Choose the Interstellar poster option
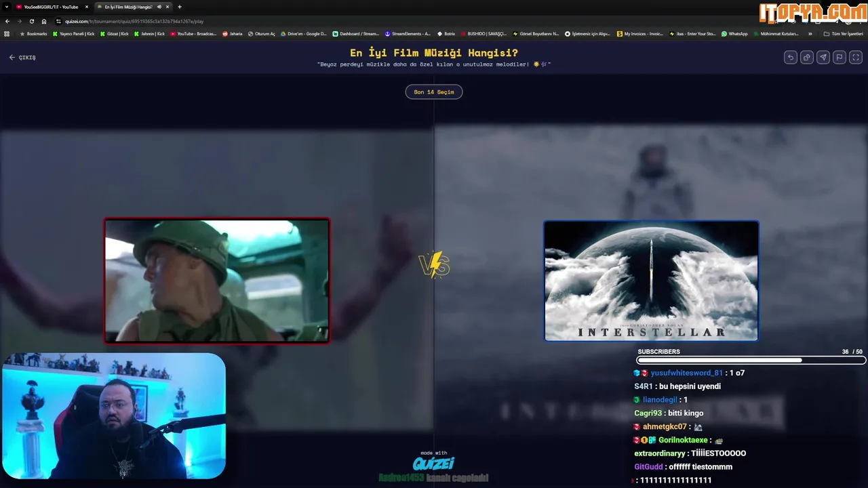Image resolution: width=868 pixels, height=488 pixels. pos(651,281)
